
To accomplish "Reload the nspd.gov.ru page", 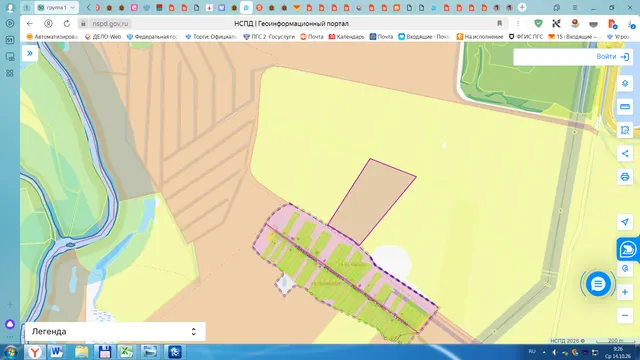I will click(67, 24).
